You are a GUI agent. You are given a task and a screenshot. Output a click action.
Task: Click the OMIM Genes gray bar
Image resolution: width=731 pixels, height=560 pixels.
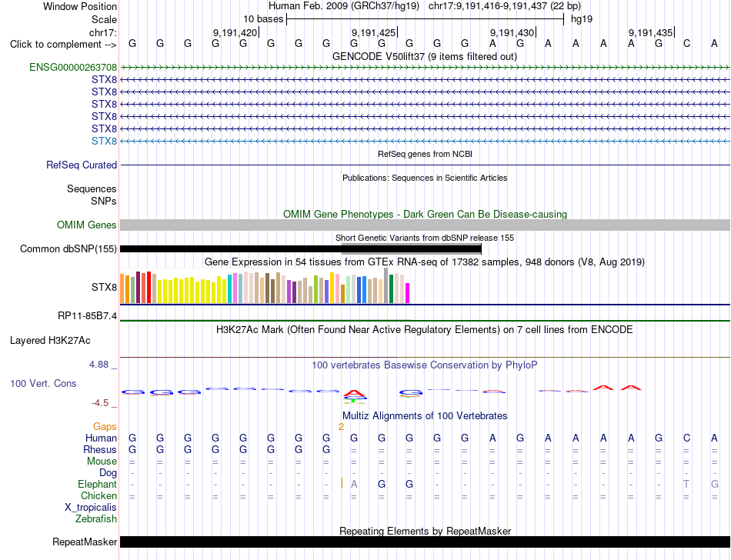(425, 225)
